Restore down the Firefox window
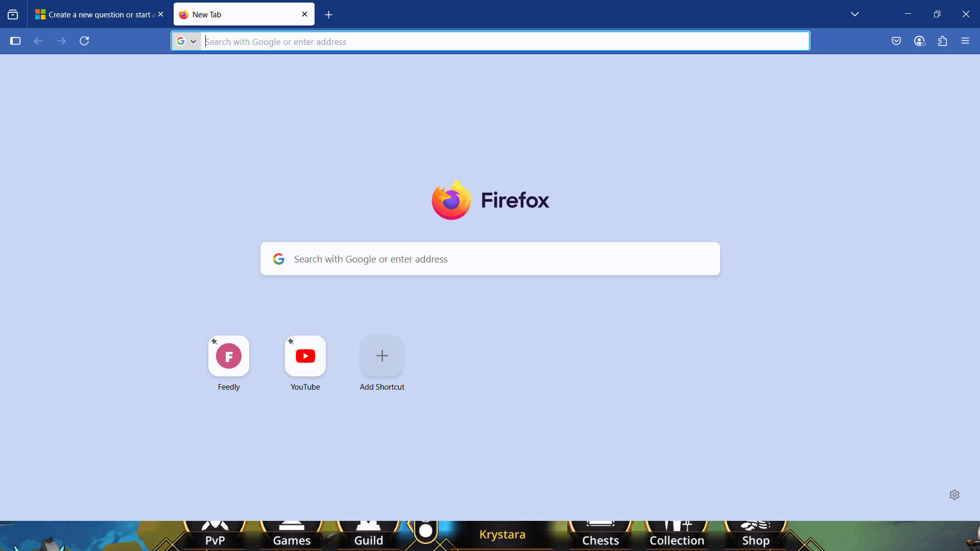The image size is (980, 551). point(937,14)
